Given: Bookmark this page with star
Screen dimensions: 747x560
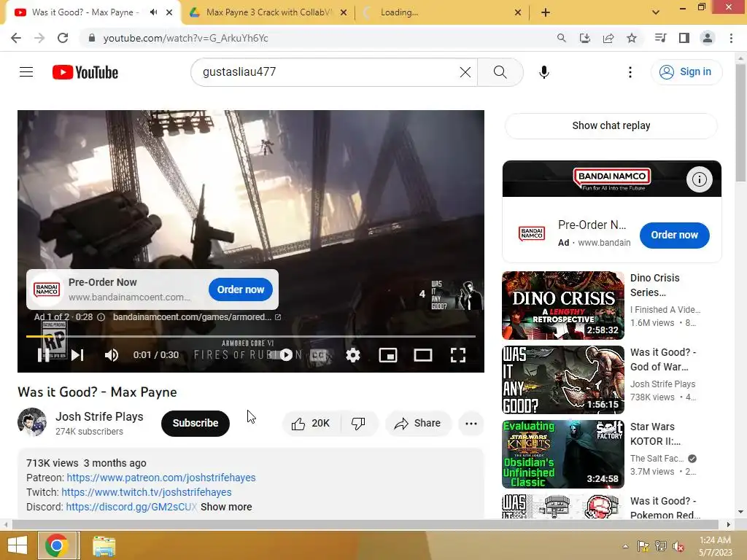Looking at the screenshot, I should pyautogui.click(x=631, y=38).
